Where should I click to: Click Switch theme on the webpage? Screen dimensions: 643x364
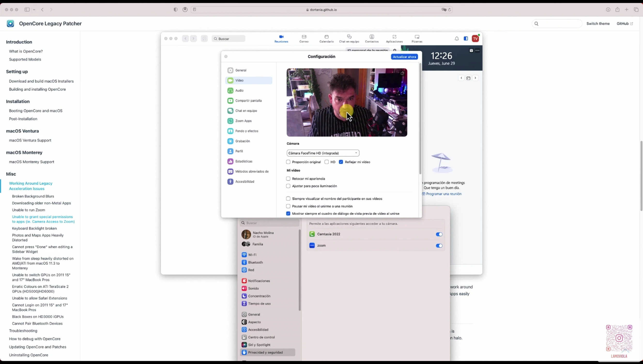click(x=598, y=23)
